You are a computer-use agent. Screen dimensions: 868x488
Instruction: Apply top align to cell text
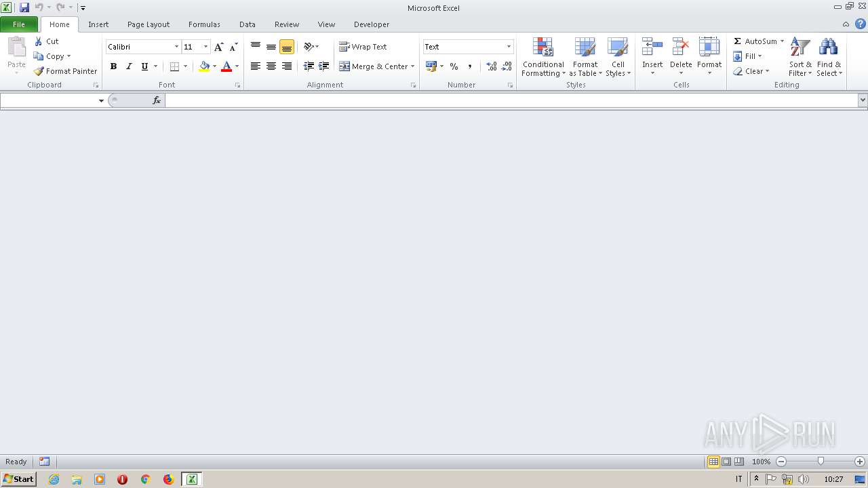(256, 47)
